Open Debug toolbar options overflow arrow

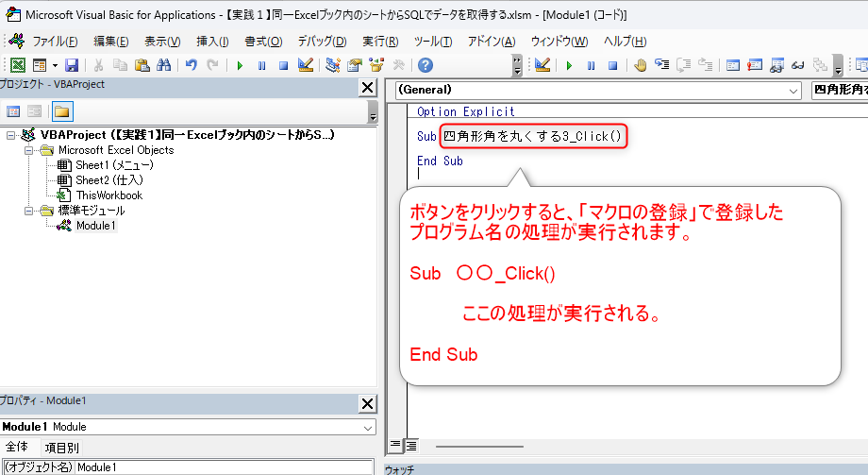tap(838, 65)
